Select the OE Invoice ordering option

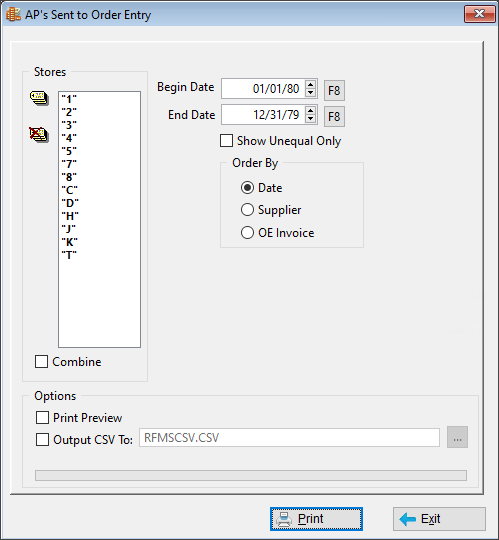pos(247,233)
